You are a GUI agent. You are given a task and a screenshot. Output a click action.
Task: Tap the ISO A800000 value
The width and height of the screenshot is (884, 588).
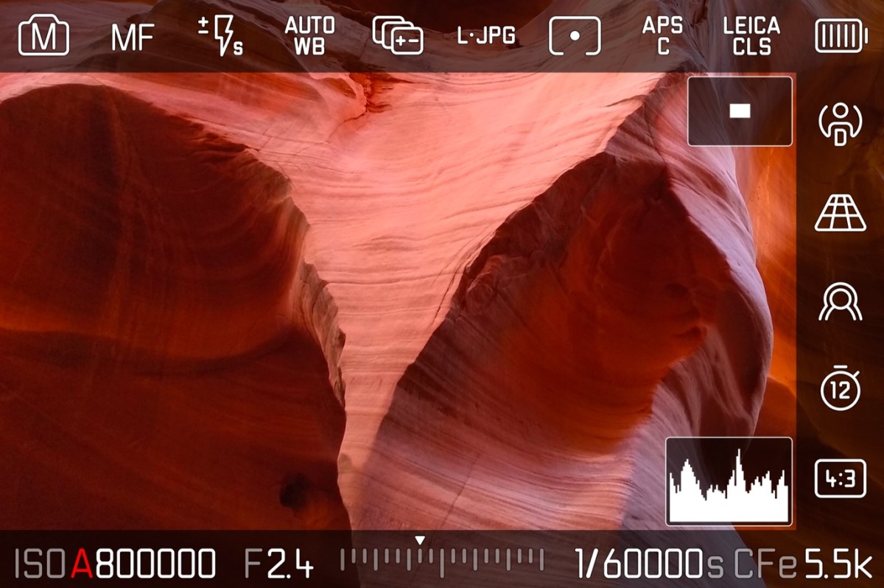[116, 564]
